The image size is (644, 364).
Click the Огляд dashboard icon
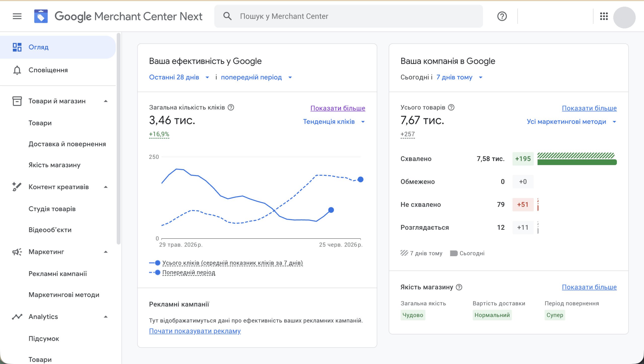17,47
